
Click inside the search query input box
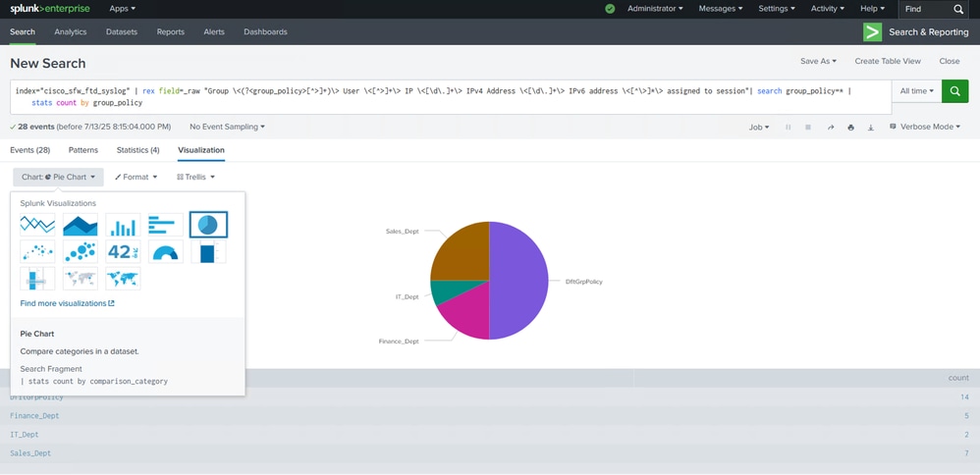(451, 97)
